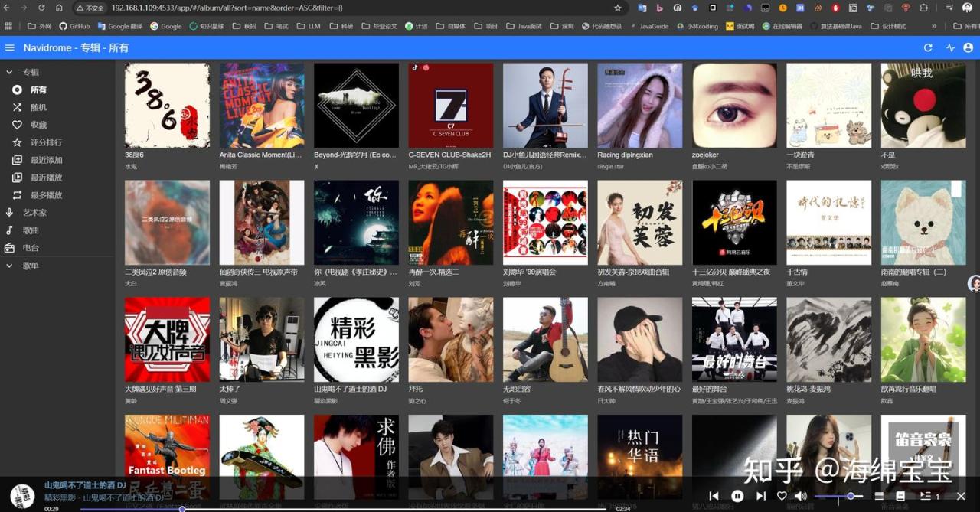
Task: Toggle the play mode icon in player bar
Action: click(879, 496)
